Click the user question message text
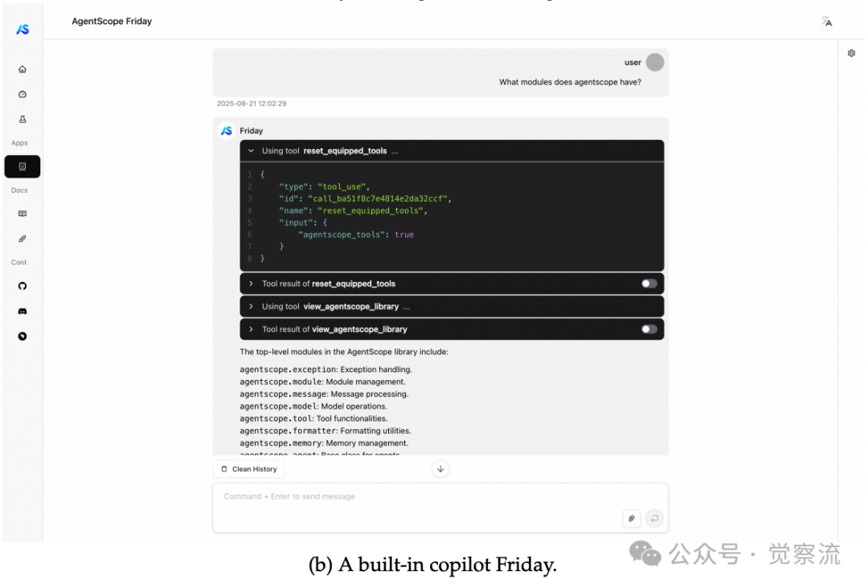The image size is (868, 588). coord(570,82)
